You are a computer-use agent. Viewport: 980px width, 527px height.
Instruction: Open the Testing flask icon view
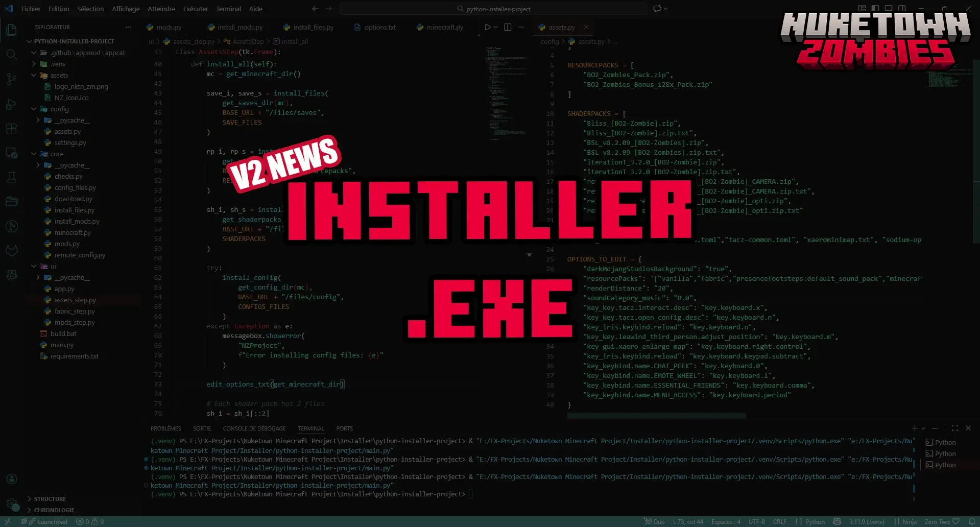point(11,177)
